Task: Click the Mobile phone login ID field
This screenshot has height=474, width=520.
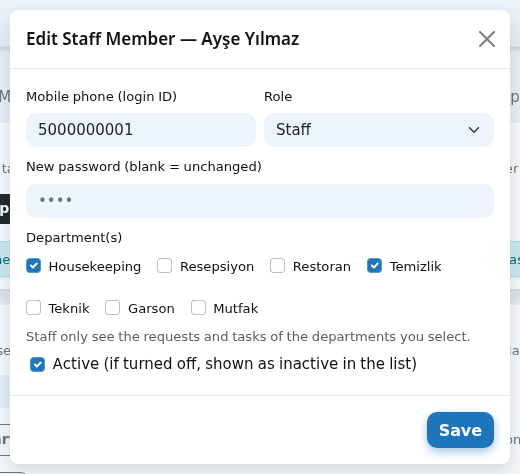Action: (x=141, y=130)
